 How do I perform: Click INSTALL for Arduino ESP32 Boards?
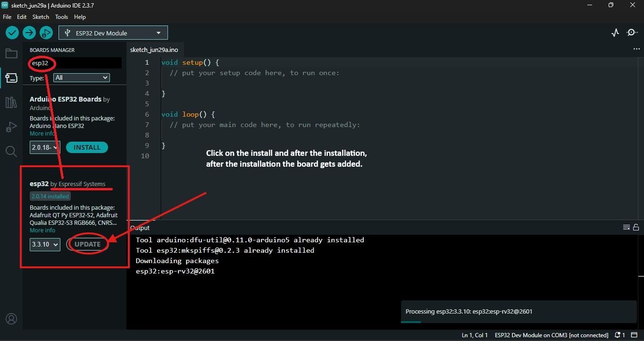point(87,147)
